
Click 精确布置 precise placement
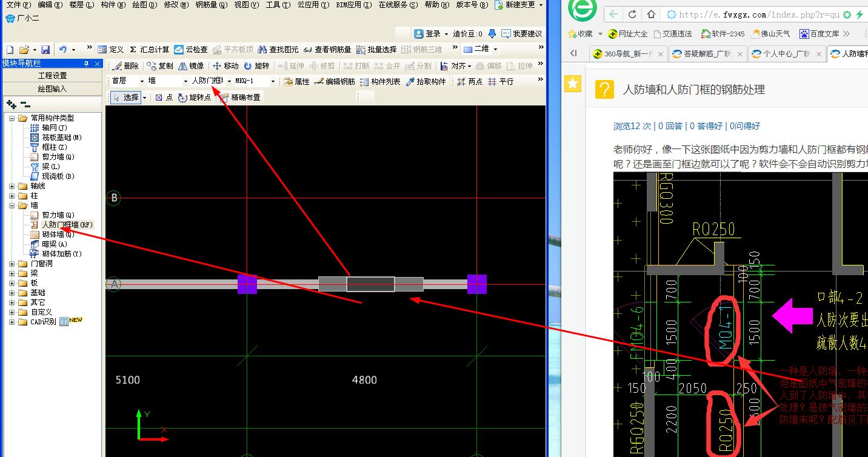tap(241, 97)
